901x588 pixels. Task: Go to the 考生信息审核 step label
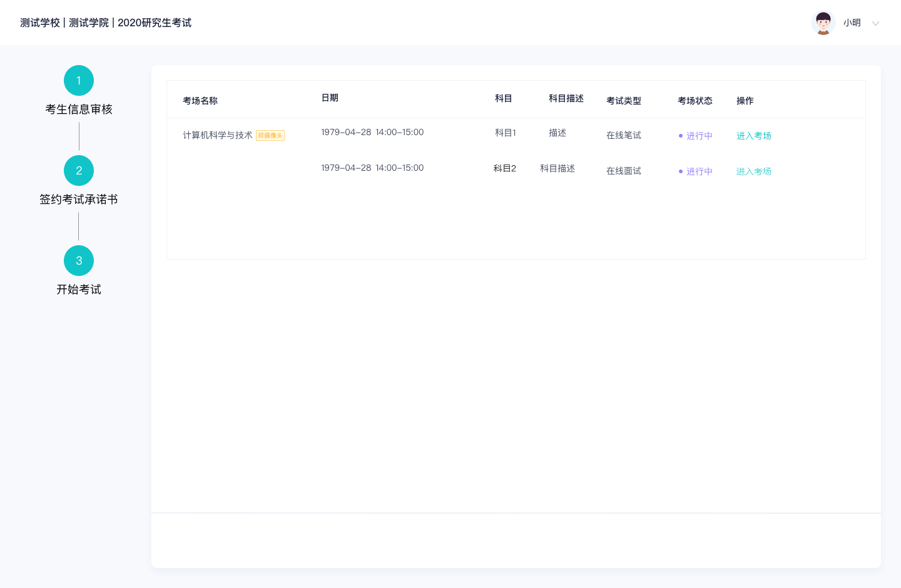(x=79, y=109)
